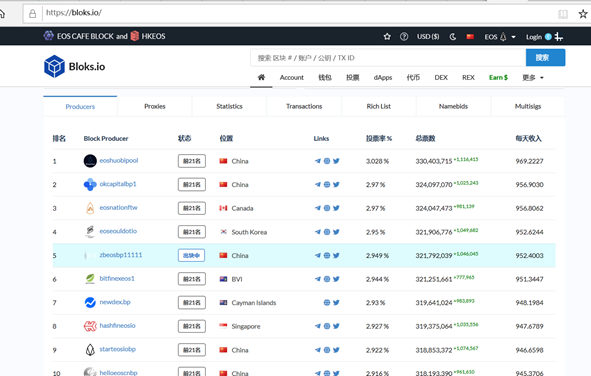
Task: Switch to the Multisigs tab
Action: [528, 106]
